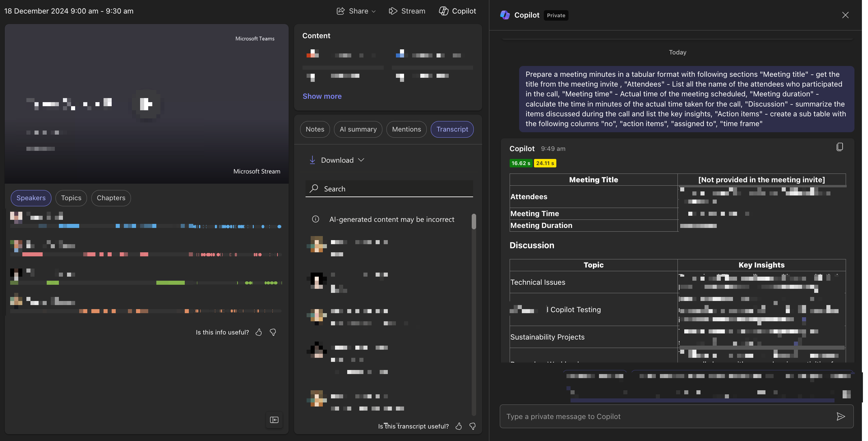Click the Download arrow icon
The width and height of the screenshot is (868, 441).
312,160
